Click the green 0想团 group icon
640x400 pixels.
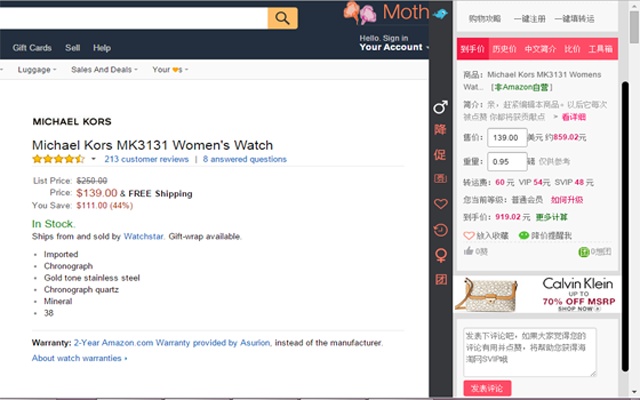click(x=584, y=252)
